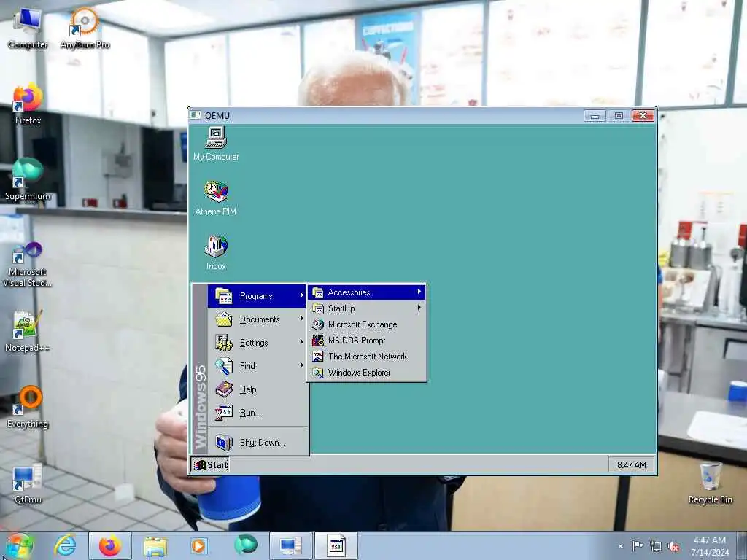Image resolution: width=747 pixels, height=560 pixels.
Task: Select the Inbox icon in QEMU
Action: pos(216,252)
